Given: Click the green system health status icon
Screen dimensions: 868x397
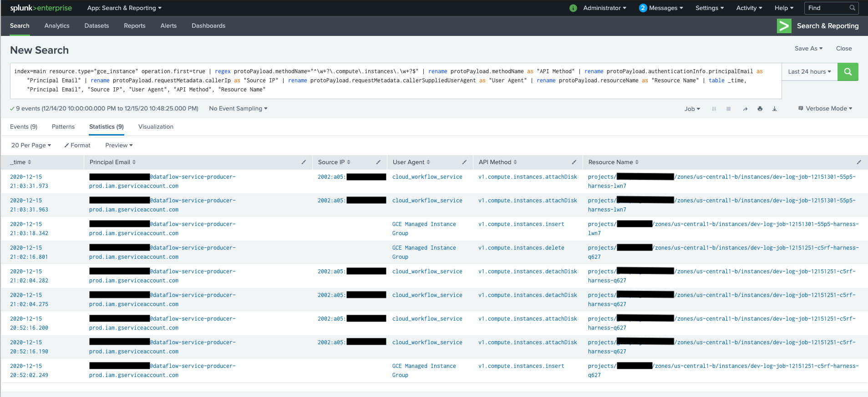Looking at the screenshot, I should [573, 8].
